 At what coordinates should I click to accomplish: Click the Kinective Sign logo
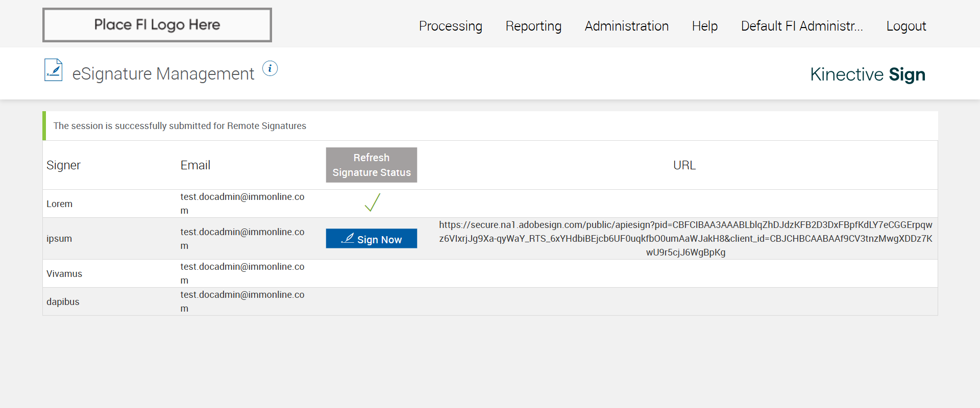pyautogui.click(x=867, y=74)
